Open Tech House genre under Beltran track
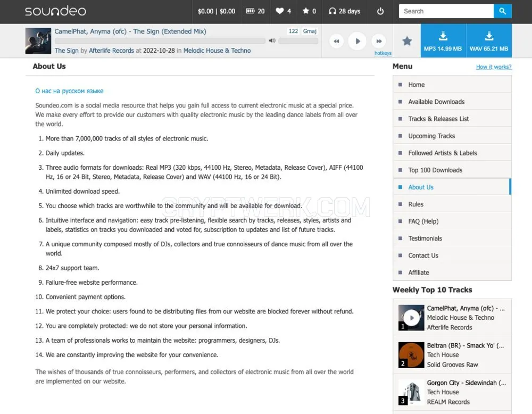Screen dimensions: 532x414 click(x=443, y=355)
